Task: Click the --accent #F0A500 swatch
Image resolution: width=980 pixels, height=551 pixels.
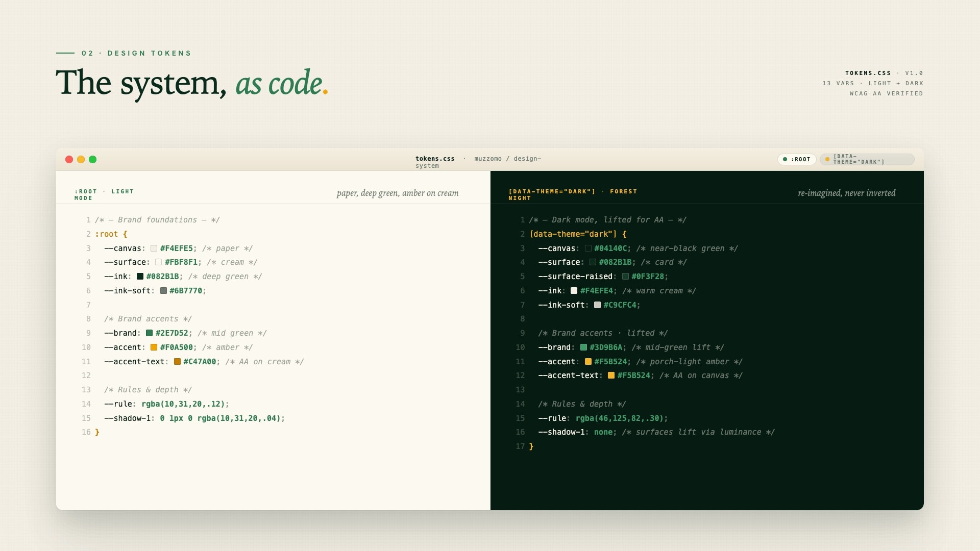Action: [154, 347]
